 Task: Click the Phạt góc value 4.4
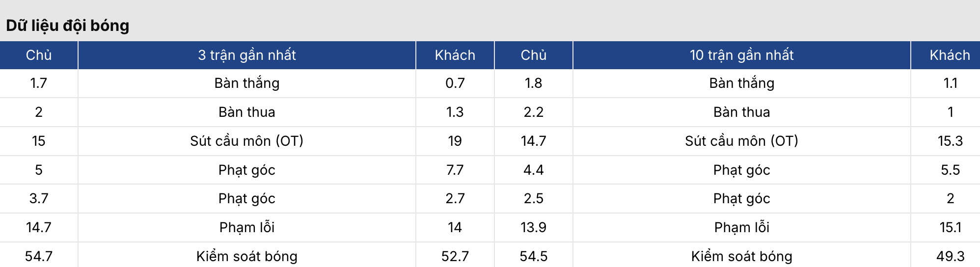(x=533, y=170)
